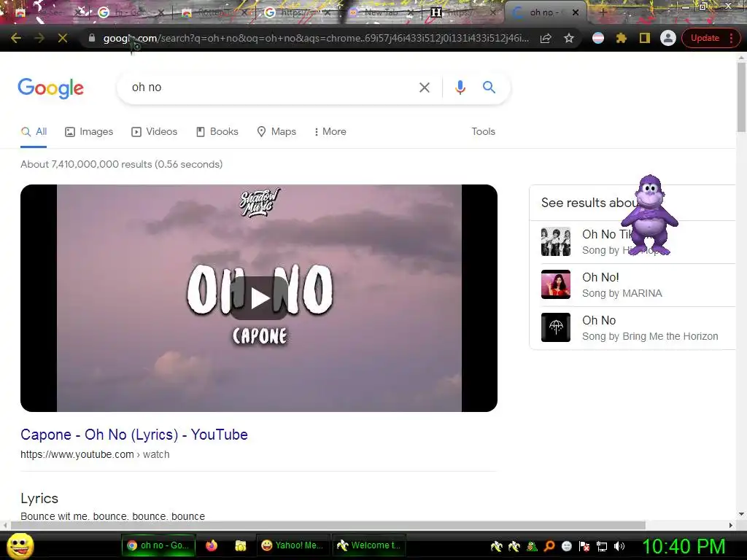The width and height of the screenshot is (747, 560).
Task: Click the address bar URL
Action: (x=316, y=38)
